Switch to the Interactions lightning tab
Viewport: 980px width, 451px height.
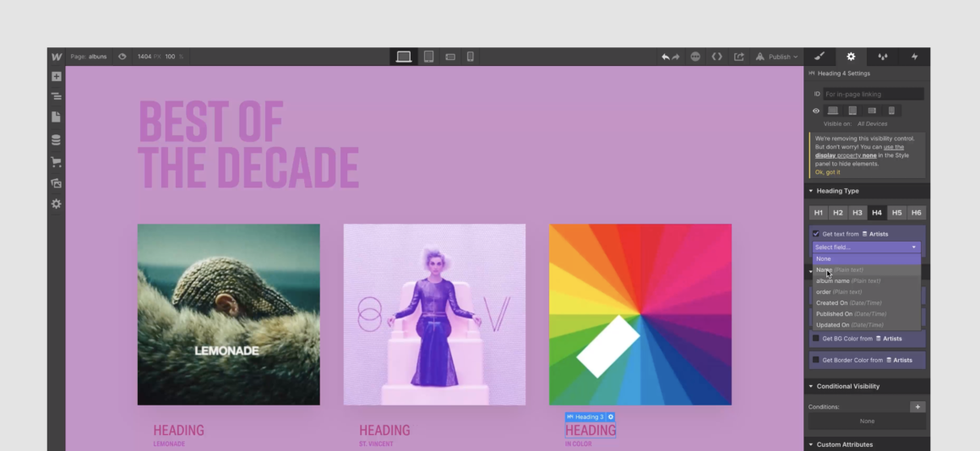point(914,57)
